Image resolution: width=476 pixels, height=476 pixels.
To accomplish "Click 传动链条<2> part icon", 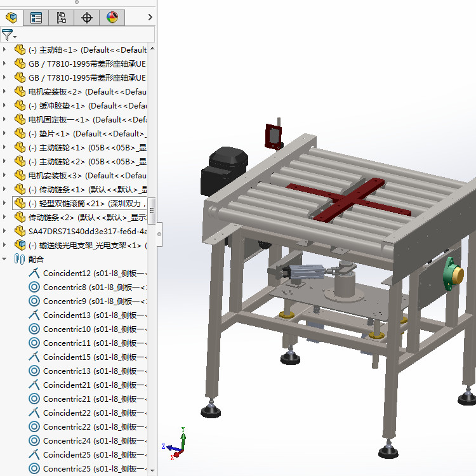I will [20, 217].
